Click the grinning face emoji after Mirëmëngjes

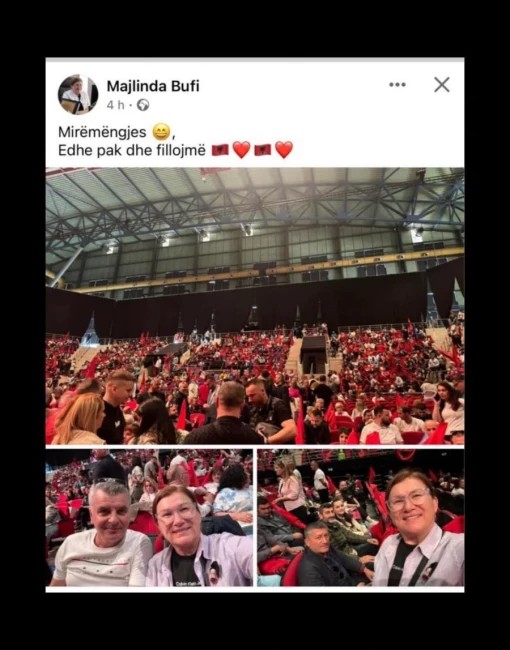tap(161, 132)
